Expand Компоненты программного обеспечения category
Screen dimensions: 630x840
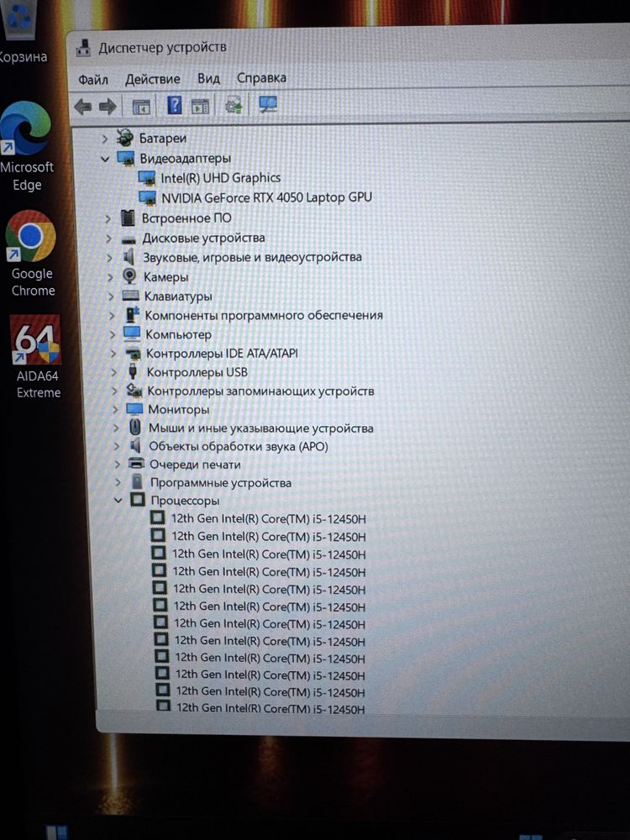pos(112,316)
